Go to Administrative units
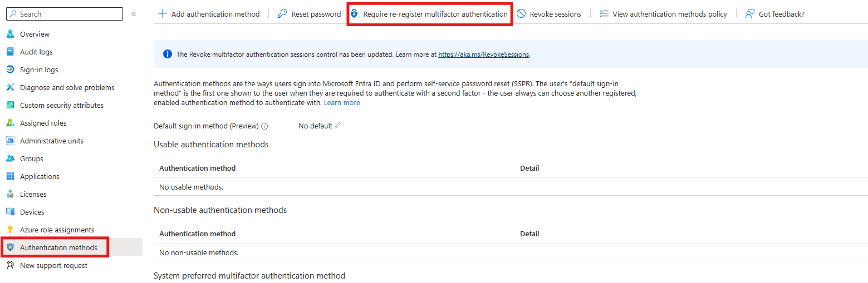Image resolution: width=868 pixels, height=283 pixels. (x=52, y=141)
